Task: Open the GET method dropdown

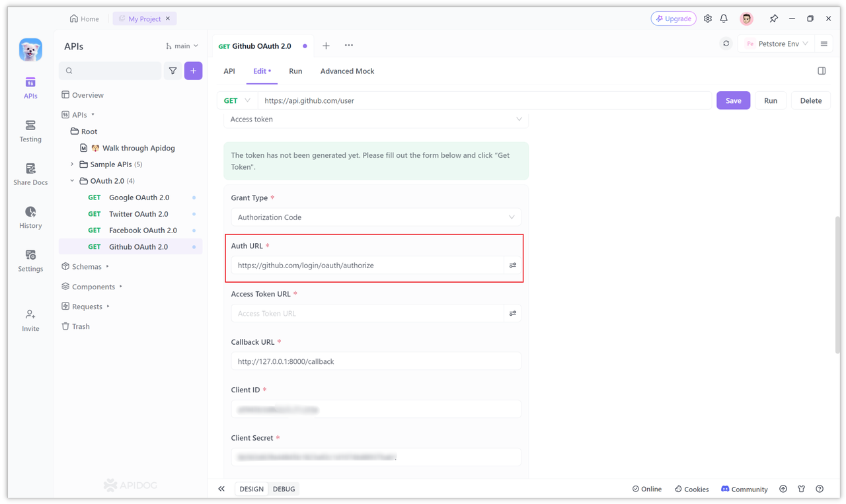Action: [237, 100]
